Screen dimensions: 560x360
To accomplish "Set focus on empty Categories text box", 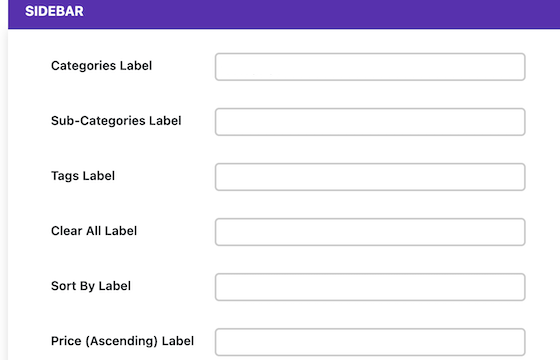I will click(370, 67).
